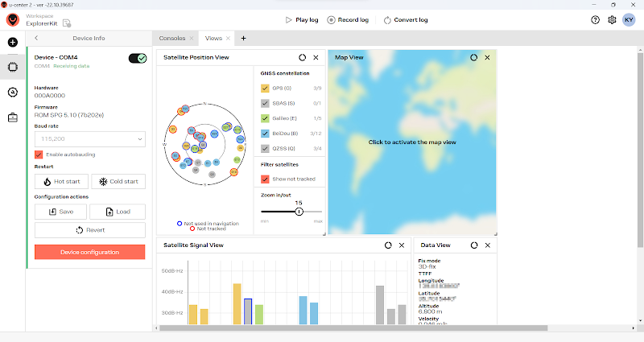This screenshot has height=342, width=644.
Task: Close the Satellite Position View panel
Action: (316, 57)
